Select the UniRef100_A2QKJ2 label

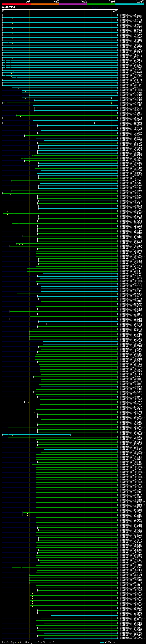coord(131,193)
